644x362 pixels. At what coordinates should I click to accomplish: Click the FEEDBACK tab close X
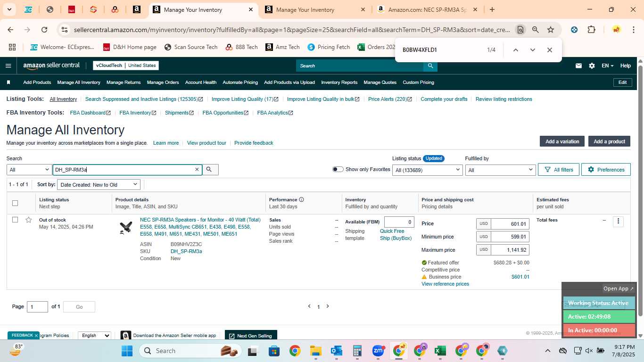pos(36,336)
